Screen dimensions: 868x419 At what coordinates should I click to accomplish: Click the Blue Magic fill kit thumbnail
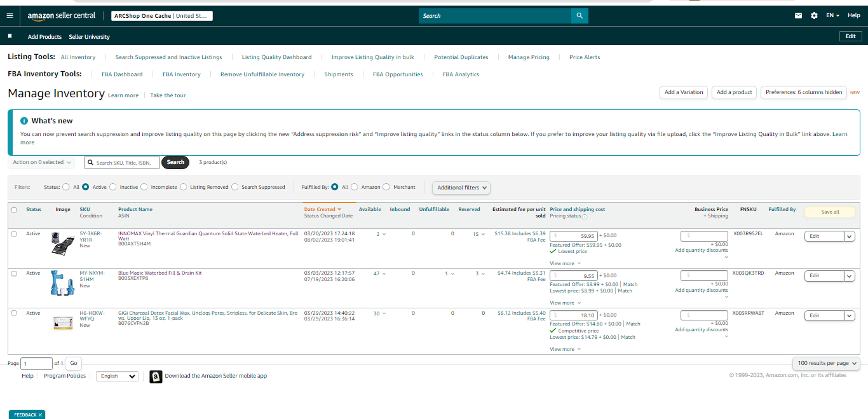63,283
